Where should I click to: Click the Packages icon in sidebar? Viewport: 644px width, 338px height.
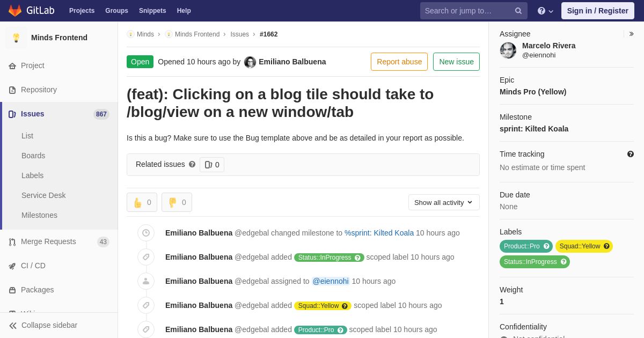coord(12,290)
